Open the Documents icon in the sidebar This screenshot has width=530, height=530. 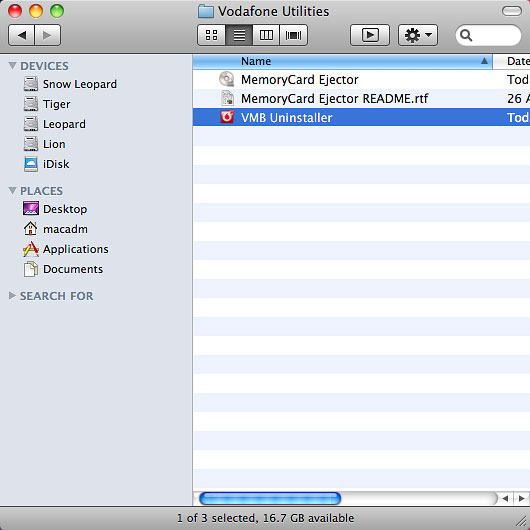click(31, 269)
